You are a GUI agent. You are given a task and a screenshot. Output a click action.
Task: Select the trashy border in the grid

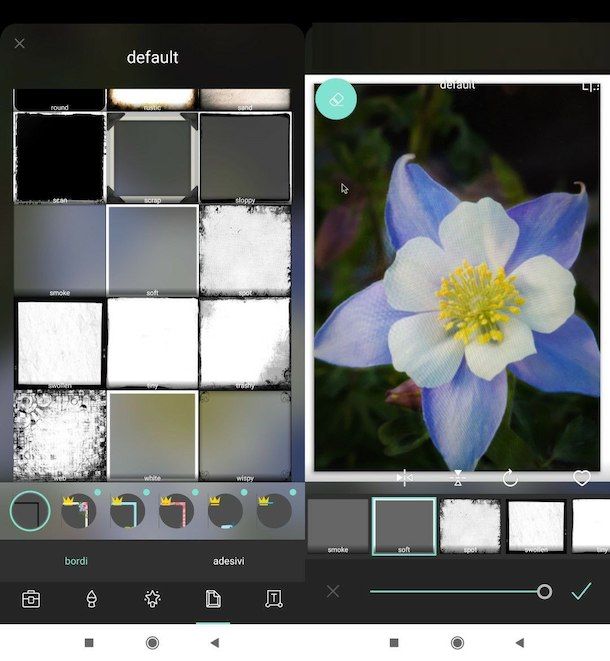[x=245, y=344]
